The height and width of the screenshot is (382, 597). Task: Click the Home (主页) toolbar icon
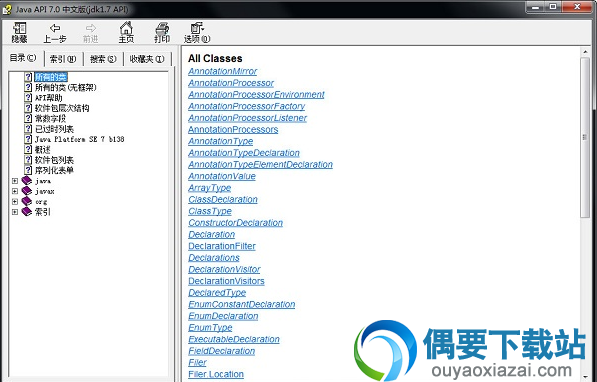coord(126,32)
